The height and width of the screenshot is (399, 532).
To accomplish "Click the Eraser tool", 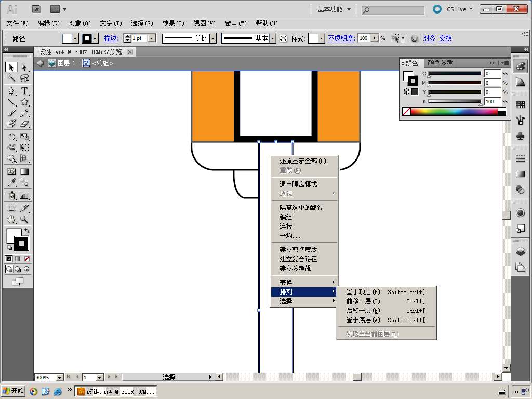I will (x=24, y=124).
